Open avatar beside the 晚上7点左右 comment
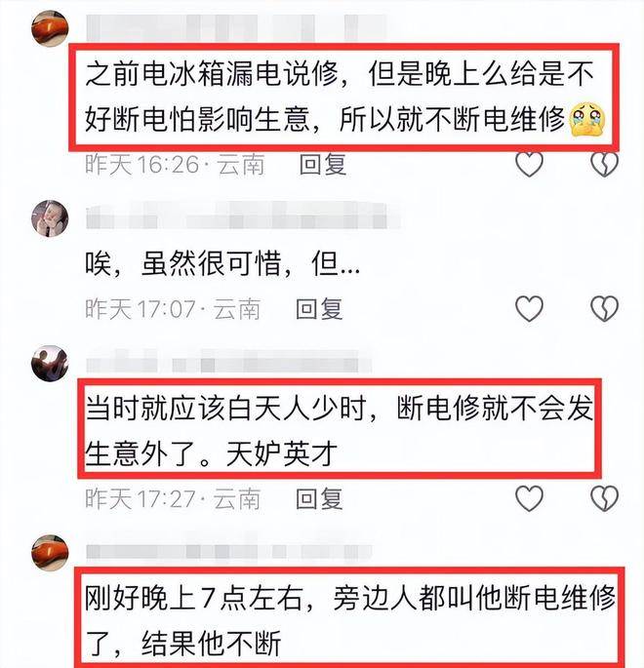The width and height of the screenshot is (644, 668). tap(50, 553)
